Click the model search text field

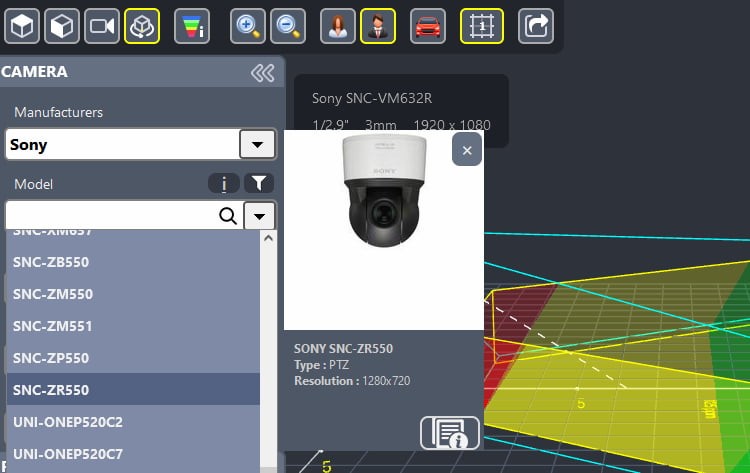[111, 216]
